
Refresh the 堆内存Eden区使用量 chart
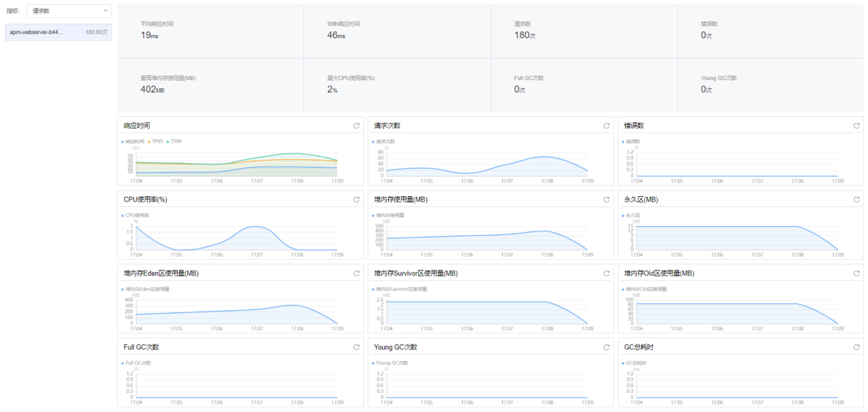[356, 273]
